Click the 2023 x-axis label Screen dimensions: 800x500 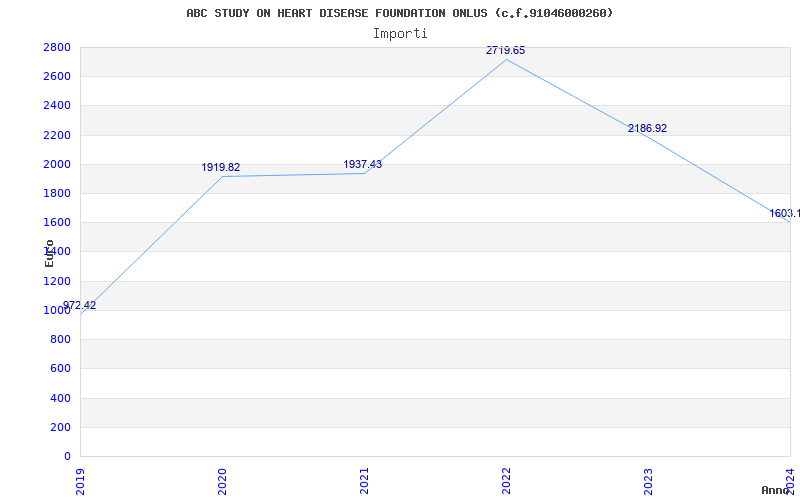pyautogui.click(x=648, y=482)
